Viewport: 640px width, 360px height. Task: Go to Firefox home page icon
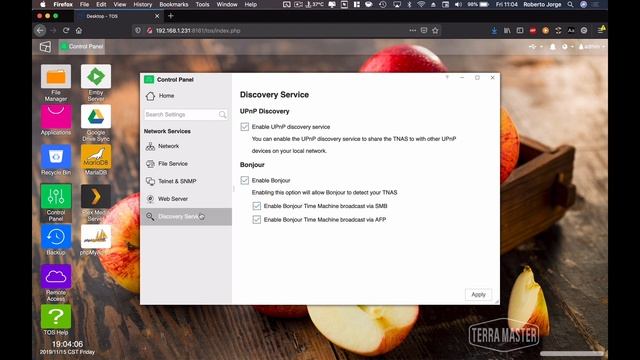(x=79, y=30)
